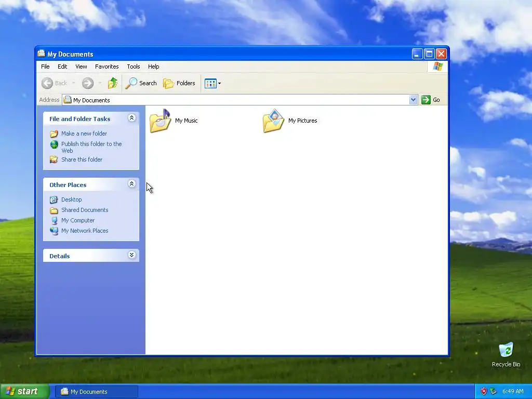
Task: Click the Desktop icon in Other Places
Action: (54, 199)
